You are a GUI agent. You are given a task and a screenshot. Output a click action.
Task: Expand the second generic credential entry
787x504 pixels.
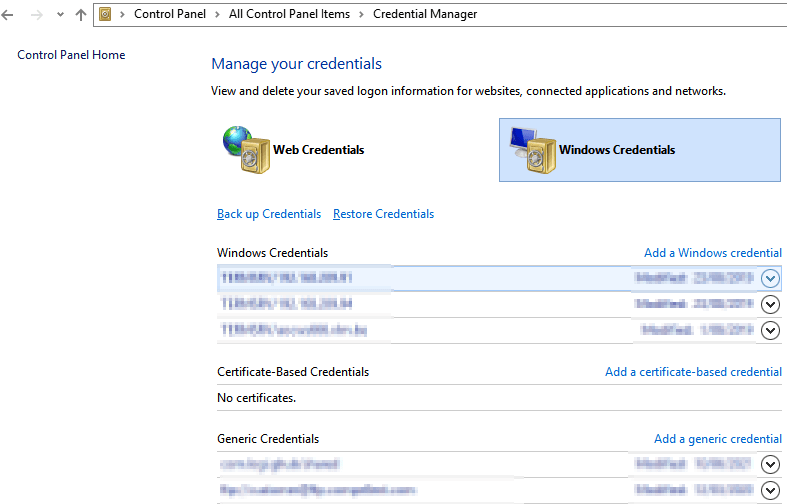[770, 490]
